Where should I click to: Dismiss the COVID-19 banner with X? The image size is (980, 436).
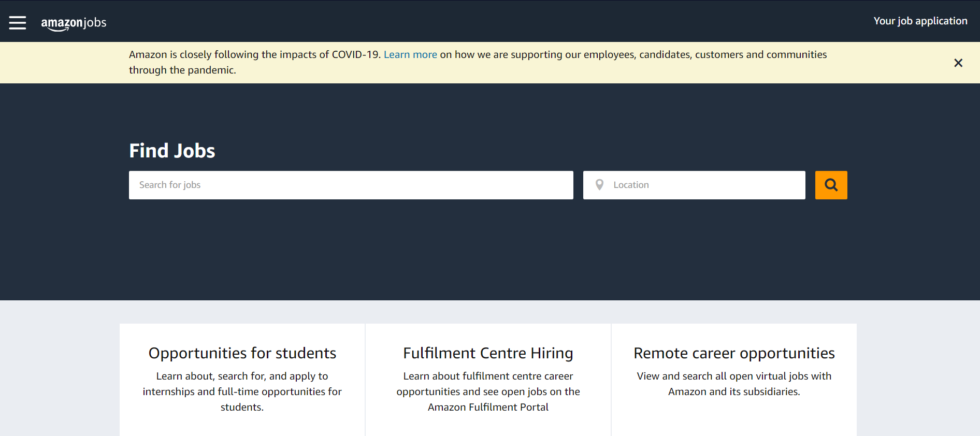tap(958, 63)
